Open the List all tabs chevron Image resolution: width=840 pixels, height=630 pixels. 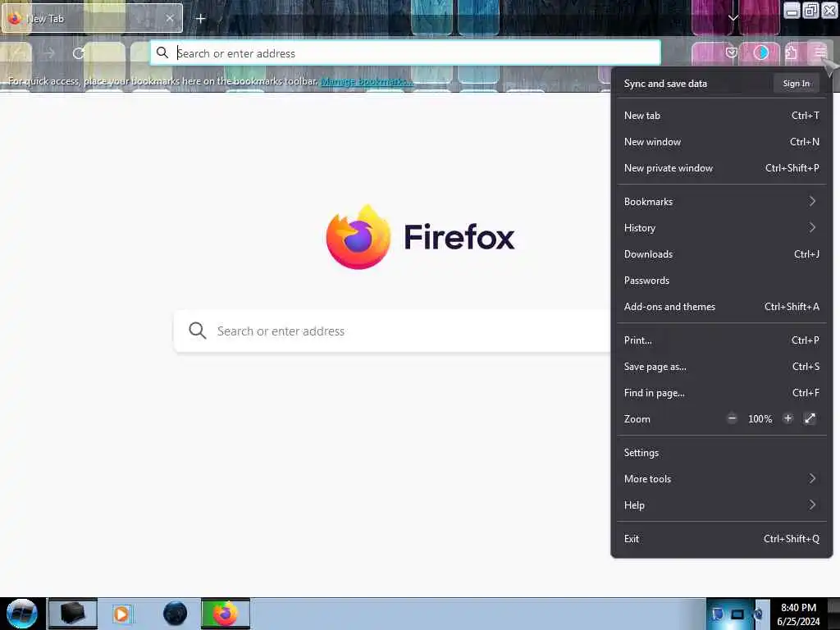point(733,18)
